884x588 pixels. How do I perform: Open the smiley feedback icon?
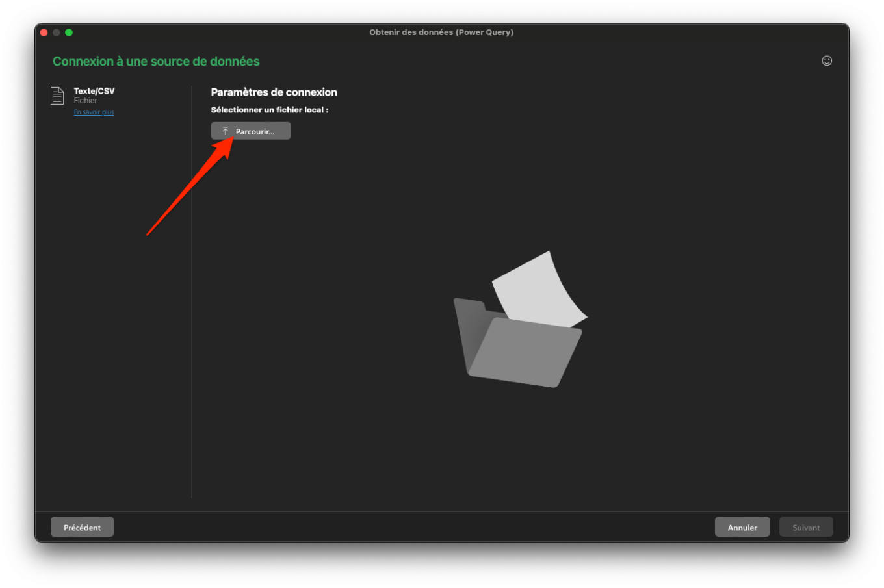coord(826,61)
